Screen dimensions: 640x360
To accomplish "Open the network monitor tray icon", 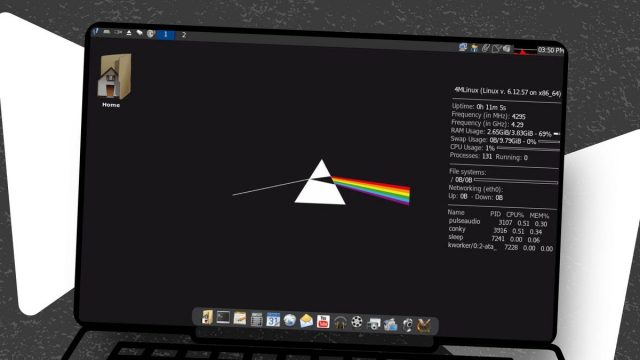I will pos(462,47).
